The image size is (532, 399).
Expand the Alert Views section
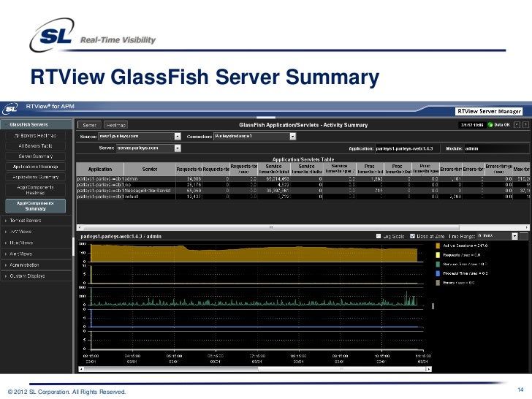pyautogui.click(x=36, y=254)
